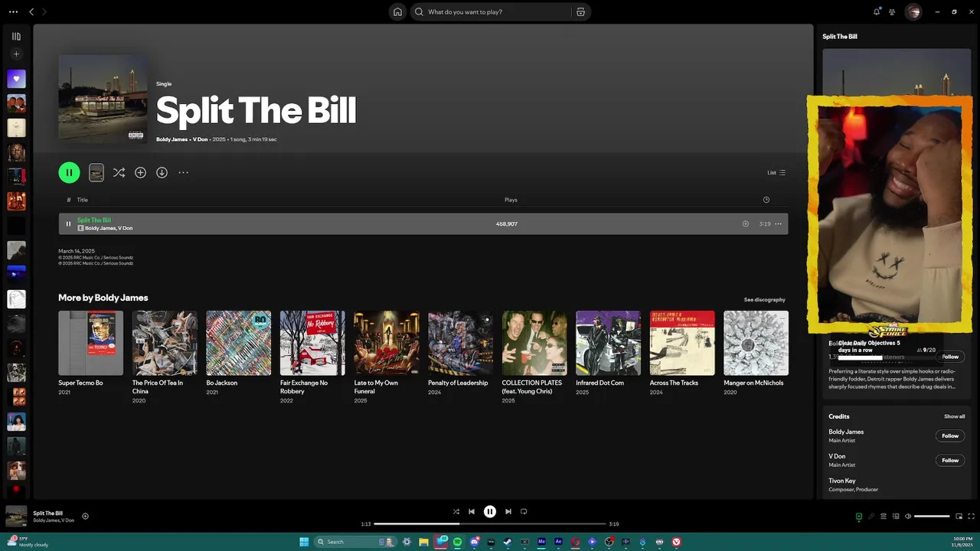Skip to previous track
The image size is (980, 551).
[x=472, y=512]
